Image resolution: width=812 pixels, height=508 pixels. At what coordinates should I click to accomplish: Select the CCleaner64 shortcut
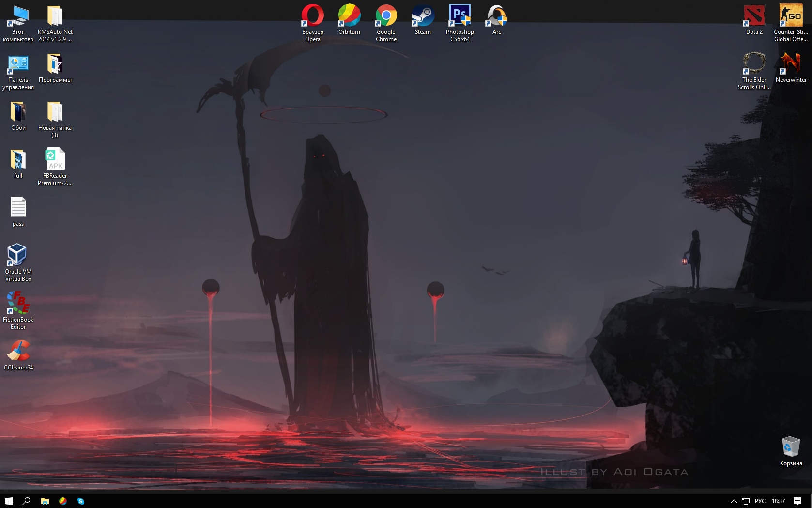[x=18, y=355]
